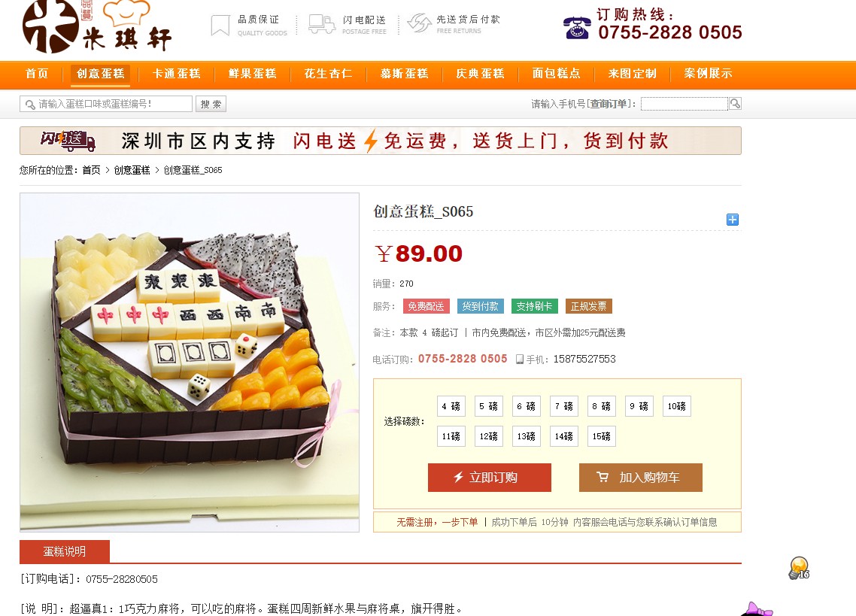This screenshot has width=856, height=616.
Task: Select the 4 磅 weight option
Action: [451, 406]
